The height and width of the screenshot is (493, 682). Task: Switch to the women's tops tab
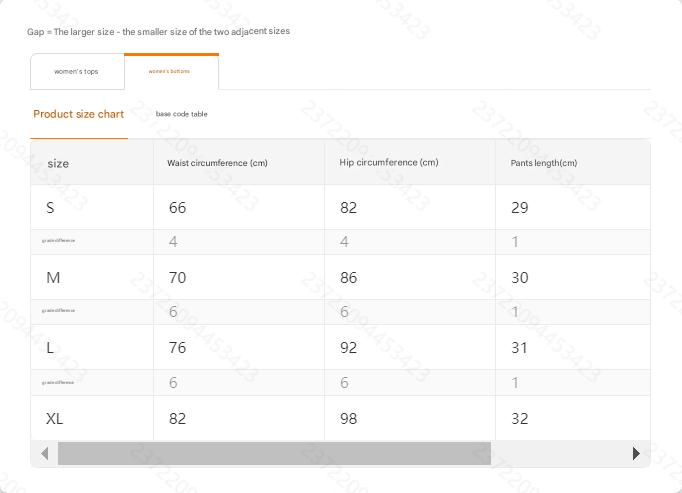point(76,72)
